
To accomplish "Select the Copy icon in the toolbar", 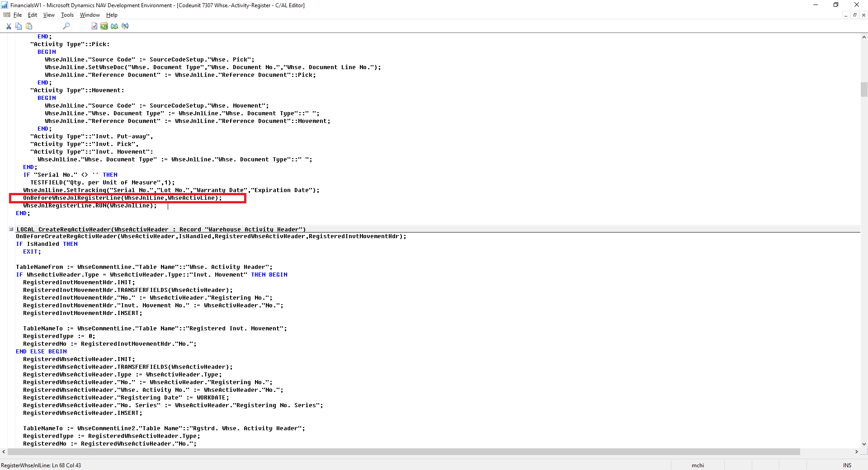I will click(x=19, y=26).
